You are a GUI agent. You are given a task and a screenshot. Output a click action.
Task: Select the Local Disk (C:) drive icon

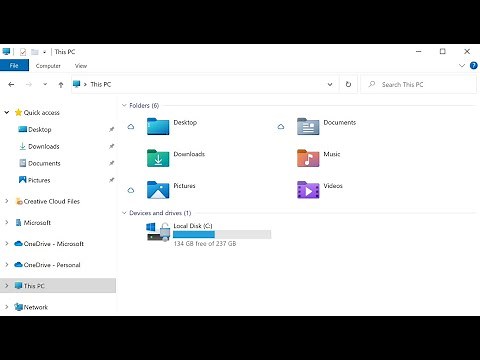click(x=158, y=232)
